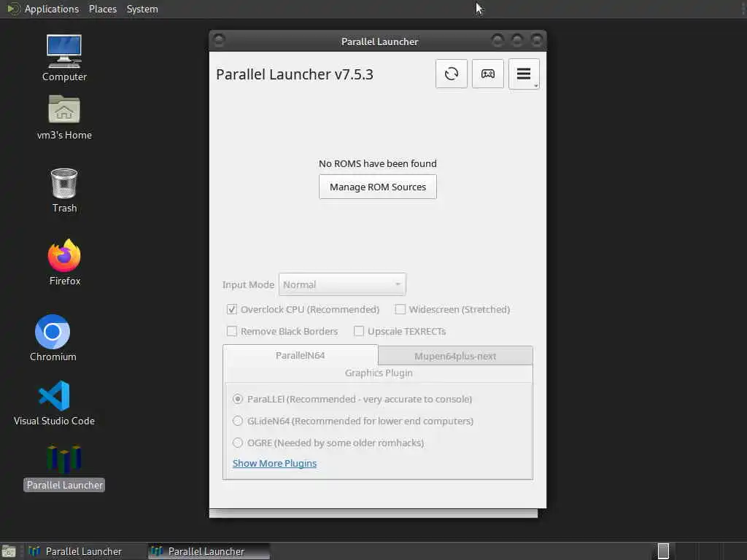Launch Firefox from the desktop
This screenshot has width=747, height=560.
coord(64,262)
